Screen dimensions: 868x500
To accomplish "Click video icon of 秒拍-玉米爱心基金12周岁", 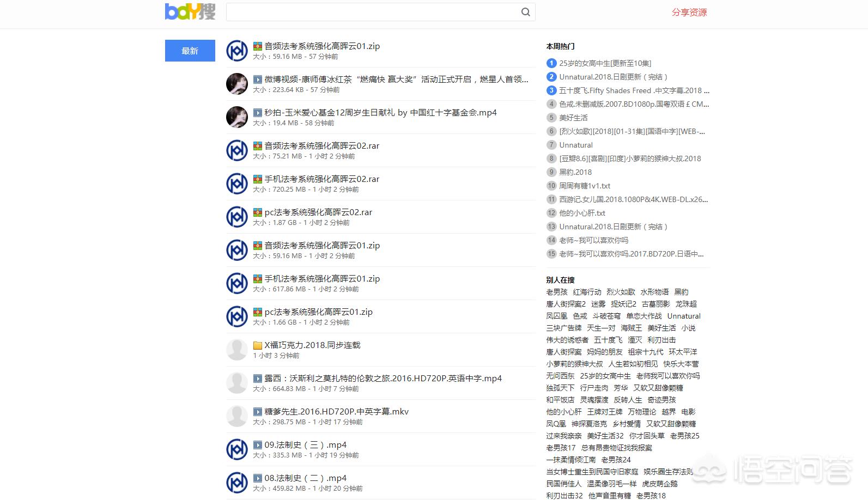I will point(258,113).
